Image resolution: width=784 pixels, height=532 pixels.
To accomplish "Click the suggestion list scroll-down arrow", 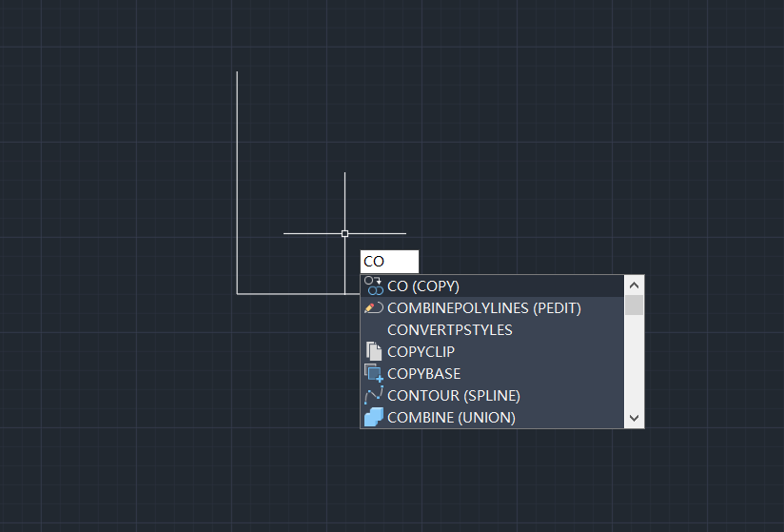I will point(635,418).
